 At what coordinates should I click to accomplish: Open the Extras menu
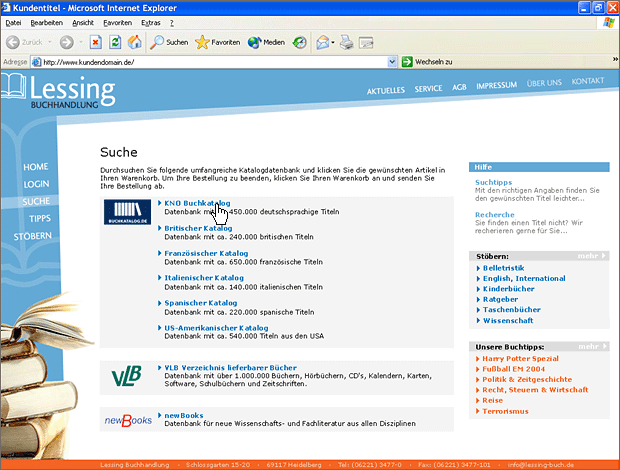151,23
